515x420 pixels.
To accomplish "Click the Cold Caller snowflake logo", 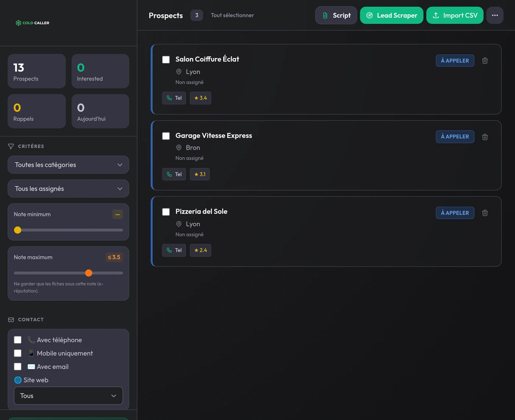I will click(x=18, y=23).
